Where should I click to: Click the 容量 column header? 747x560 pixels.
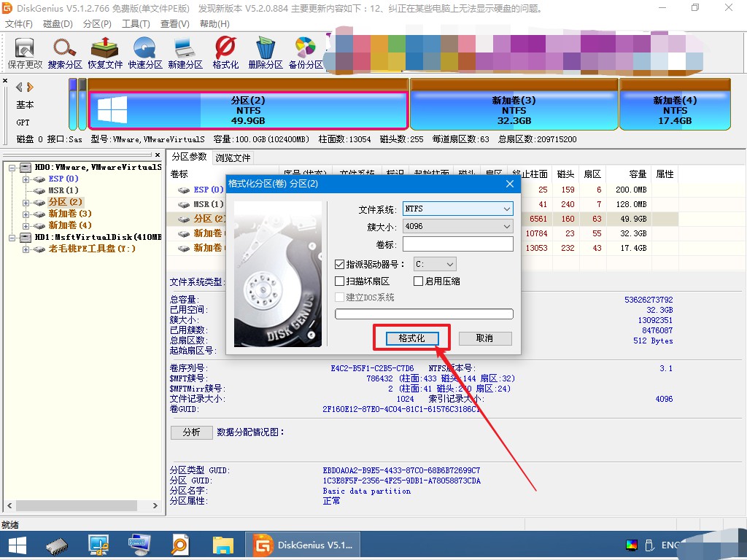[x=629, y=174]
